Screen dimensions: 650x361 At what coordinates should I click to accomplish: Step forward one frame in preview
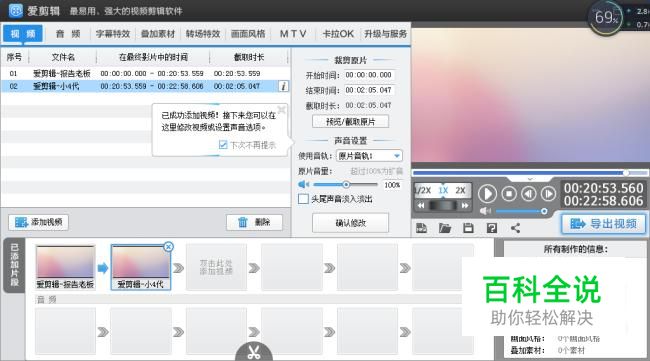tap(548, 194)
